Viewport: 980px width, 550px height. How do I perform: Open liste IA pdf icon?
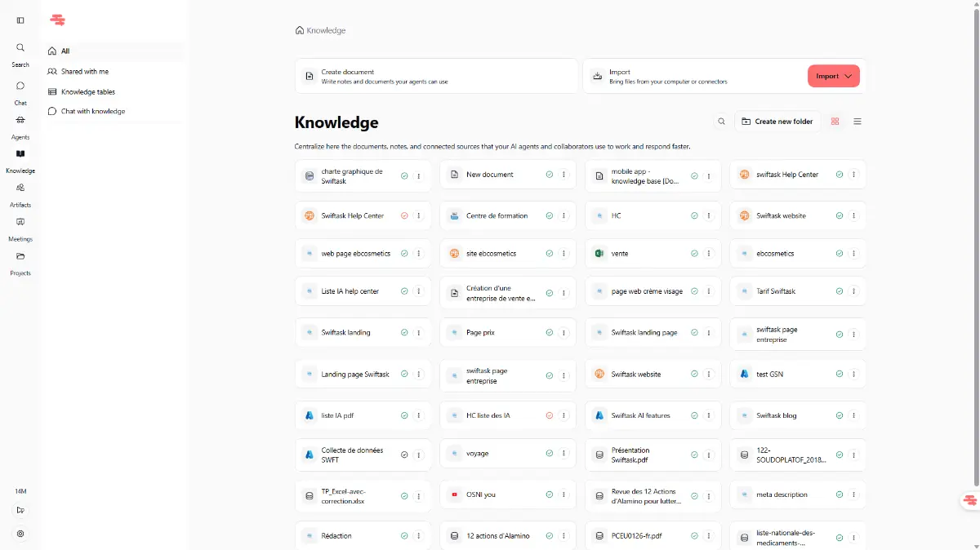click(310, 415)
